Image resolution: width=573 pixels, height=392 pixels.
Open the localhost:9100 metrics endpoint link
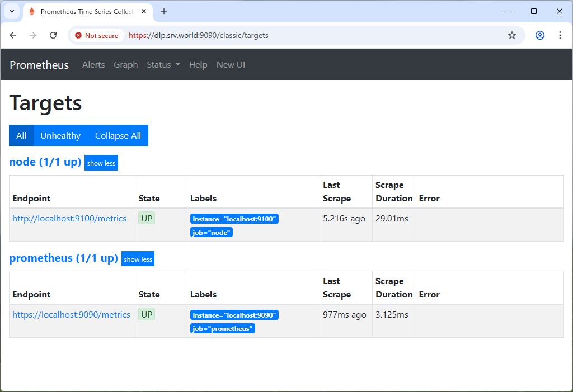(69, 219)
